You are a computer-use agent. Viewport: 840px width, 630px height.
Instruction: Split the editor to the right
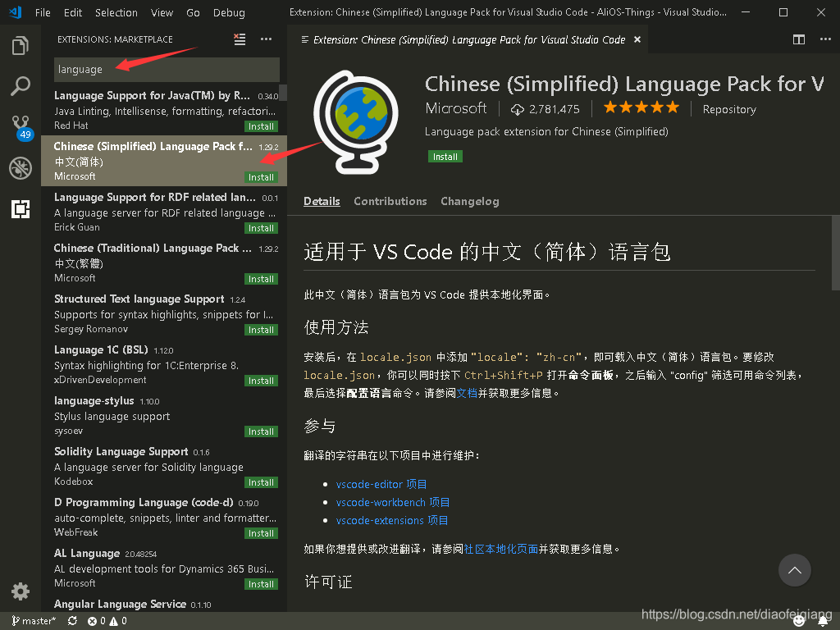(x=799, y=39)
